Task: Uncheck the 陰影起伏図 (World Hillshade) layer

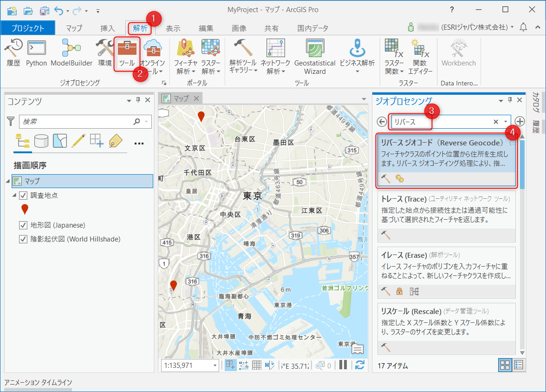Action: tap(23, 239)
